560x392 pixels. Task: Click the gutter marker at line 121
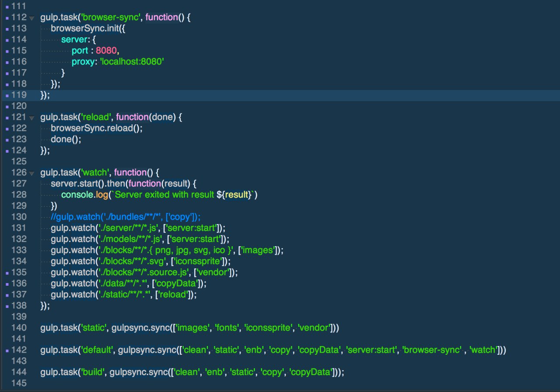coord(7,117)
